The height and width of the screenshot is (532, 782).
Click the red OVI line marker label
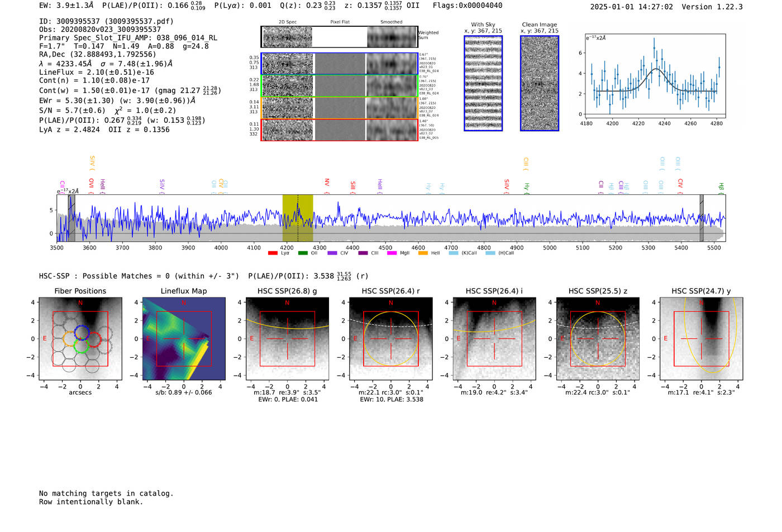pyautogui.click(x=91, y=183)
